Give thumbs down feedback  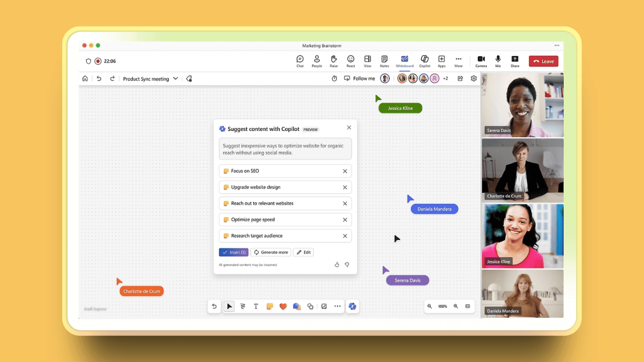(x=347, y=265)
